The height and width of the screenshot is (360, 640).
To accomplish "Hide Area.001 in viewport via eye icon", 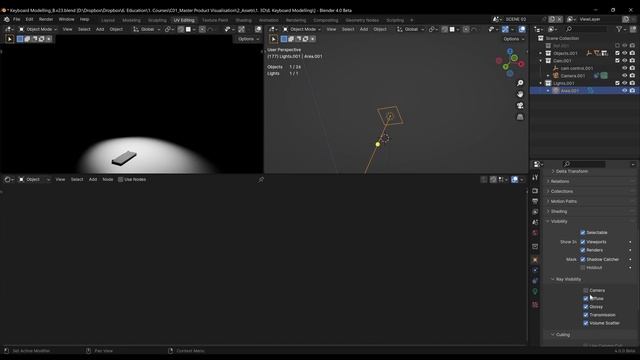I will 624,91.
